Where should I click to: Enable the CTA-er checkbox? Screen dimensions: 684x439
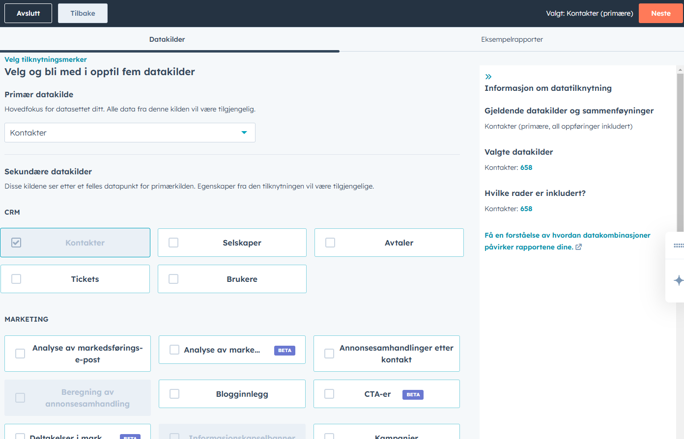tap(329, 394)
